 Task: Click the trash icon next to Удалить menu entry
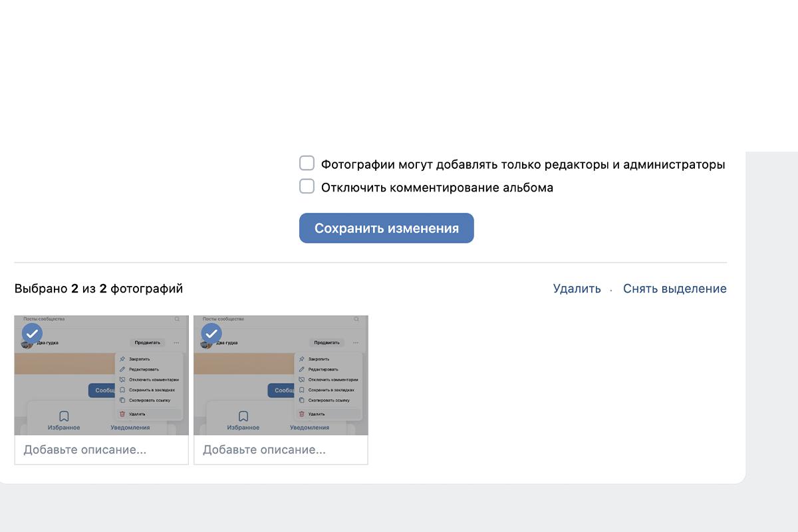[x=122, y=413]
